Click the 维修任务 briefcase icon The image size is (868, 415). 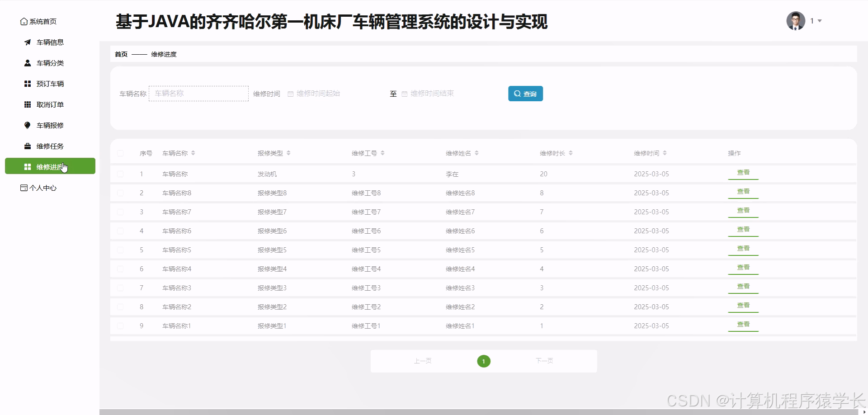pos(28,146)
